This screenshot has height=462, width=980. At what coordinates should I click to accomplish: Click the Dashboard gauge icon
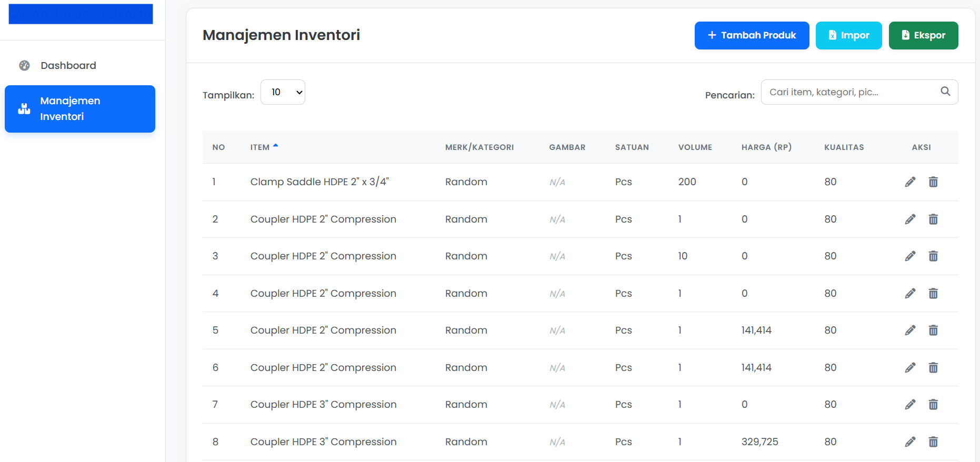[24, 65]
